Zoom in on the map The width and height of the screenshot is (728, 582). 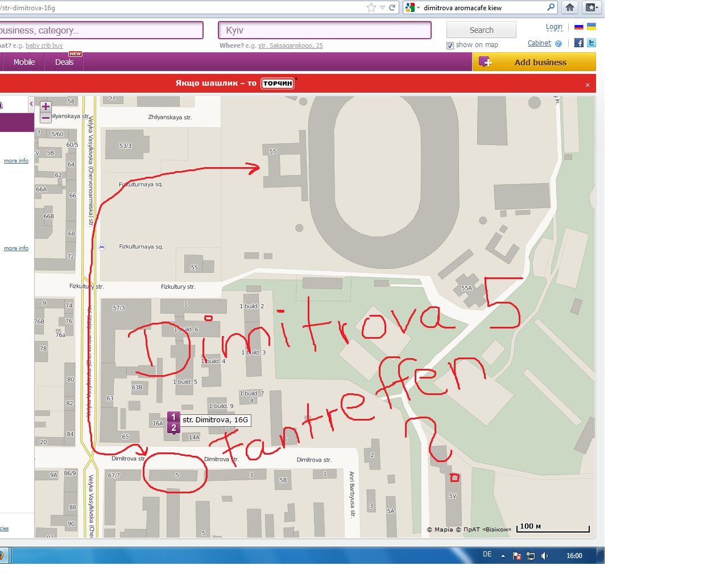click(x=46, y=107)
